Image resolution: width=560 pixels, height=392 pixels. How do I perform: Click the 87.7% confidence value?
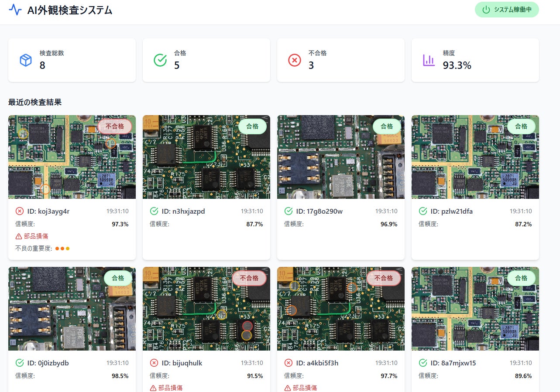point(255,224)
